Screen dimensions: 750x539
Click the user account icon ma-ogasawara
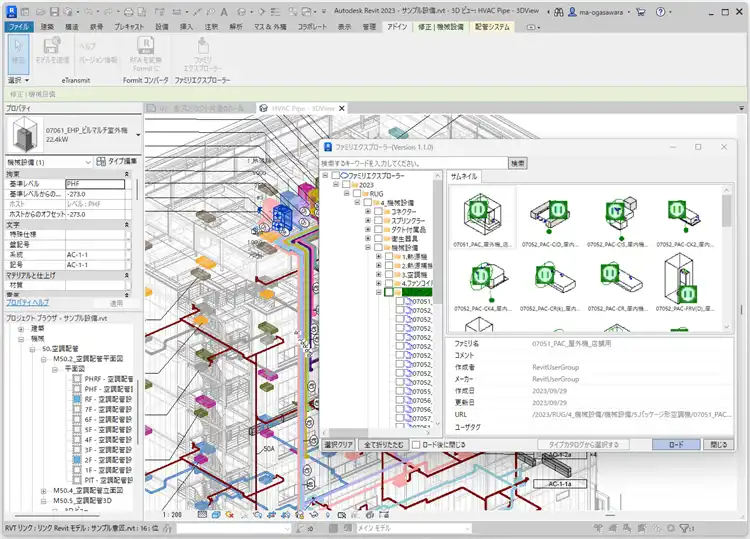572,12
